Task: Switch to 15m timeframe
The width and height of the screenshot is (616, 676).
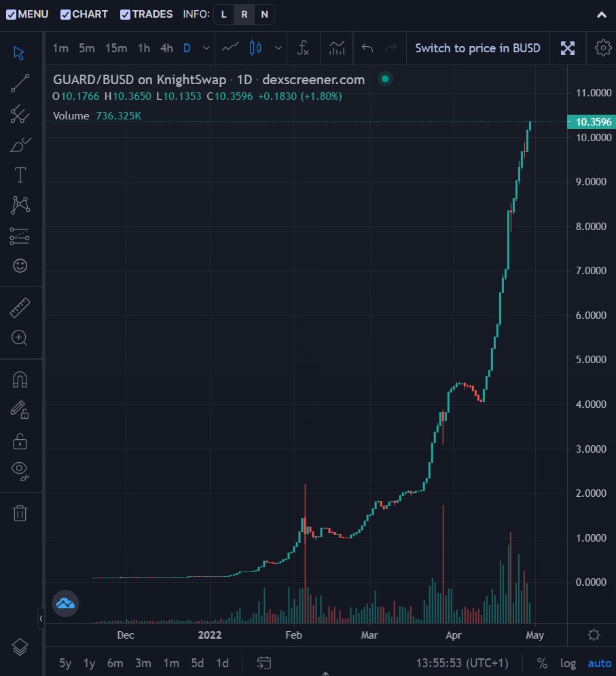Action: [x=116, y=48]
